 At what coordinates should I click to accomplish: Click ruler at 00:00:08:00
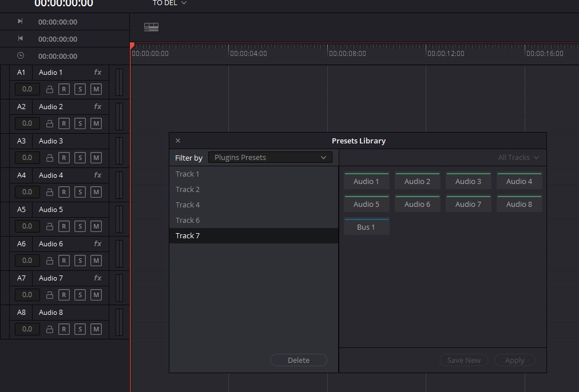point(347,54)
